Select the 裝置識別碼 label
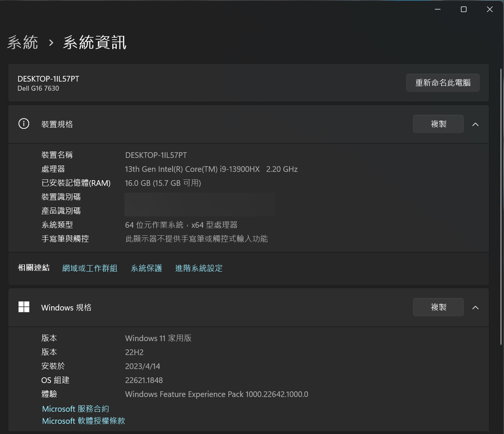 pyautogui.click(x=61, y=197)
